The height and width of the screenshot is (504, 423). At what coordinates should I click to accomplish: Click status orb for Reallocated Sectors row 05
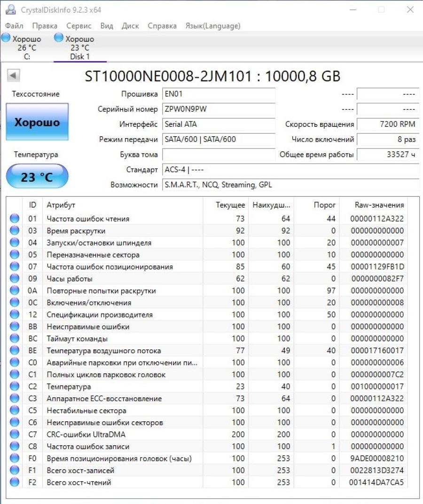[x=15, y=255]
